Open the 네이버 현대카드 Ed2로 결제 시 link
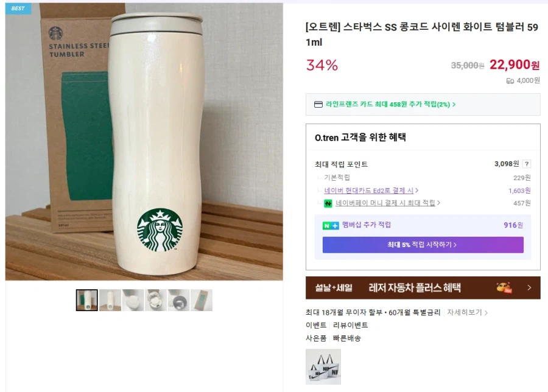The image size is (548, 392). pyautogui.click(x=368, y=190)
